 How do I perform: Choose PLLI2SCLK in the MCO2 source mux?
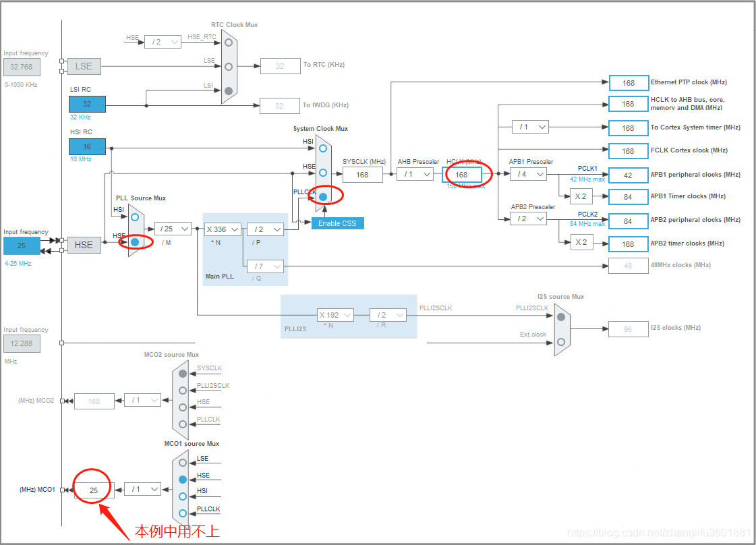click(182, 391)
